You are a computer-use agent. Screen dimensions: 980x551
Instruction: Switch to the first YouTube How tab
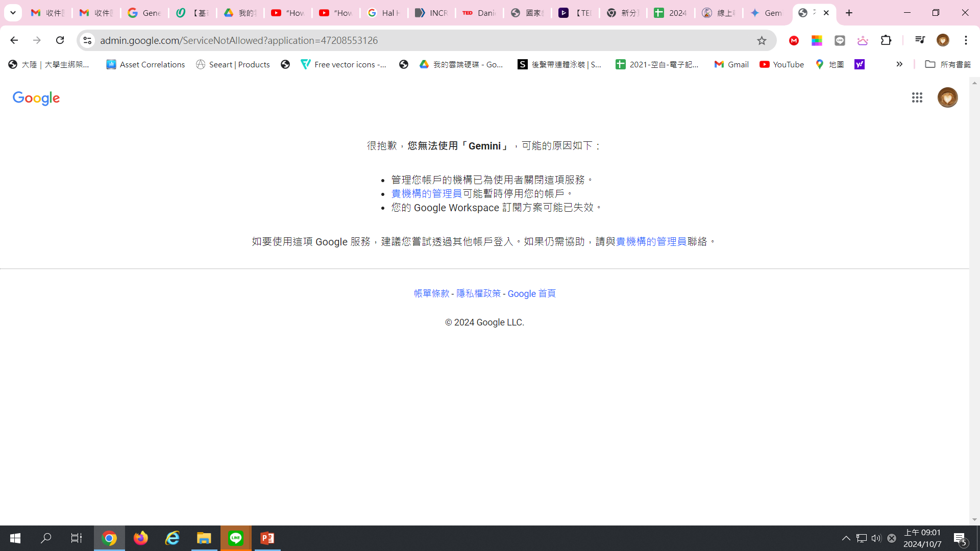(288, 13)
